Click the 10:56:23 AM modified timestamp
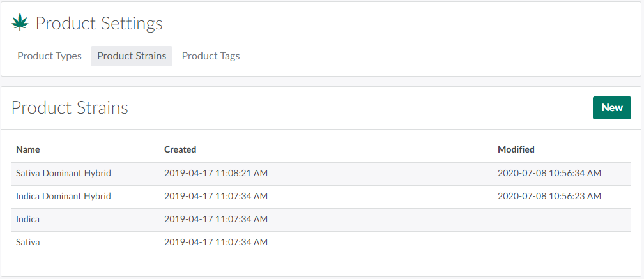This screenshot has height=279, width=644. [549, 196]
